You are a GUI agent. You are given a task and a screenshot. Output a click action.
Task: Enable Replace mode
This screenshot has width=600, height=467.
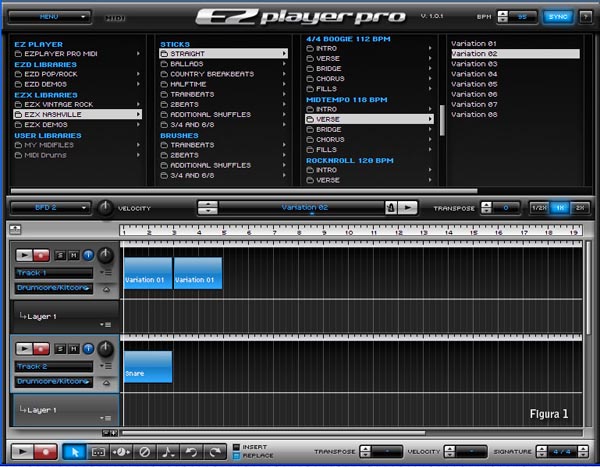point(236,456)
